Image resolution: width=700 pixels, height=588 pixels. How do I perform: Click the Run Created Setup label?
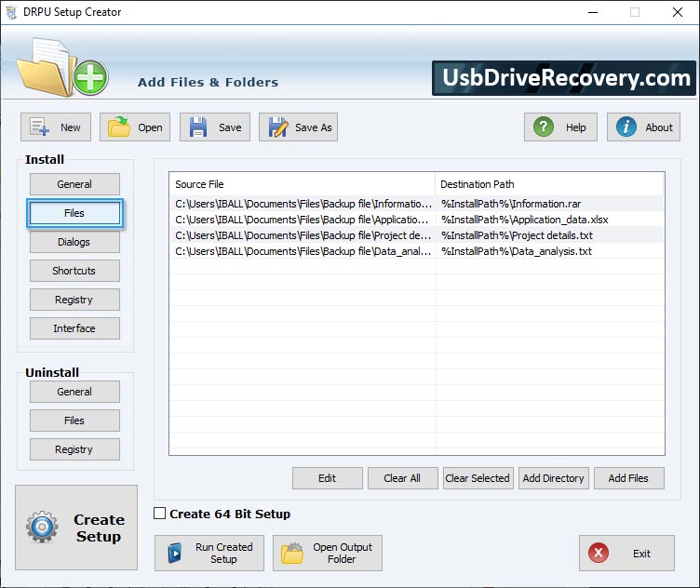[x=224, y=554]
